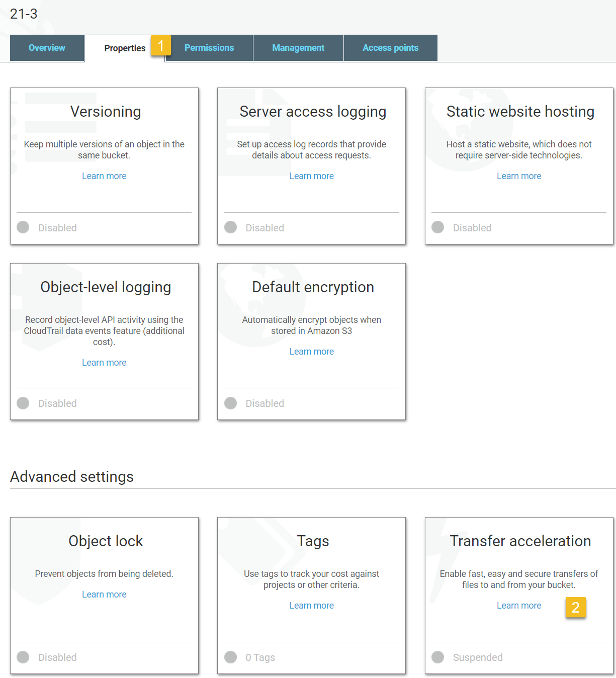Click the yellow step 2 marker
This screenshot has width=616, height=678.
pos(576,607)
